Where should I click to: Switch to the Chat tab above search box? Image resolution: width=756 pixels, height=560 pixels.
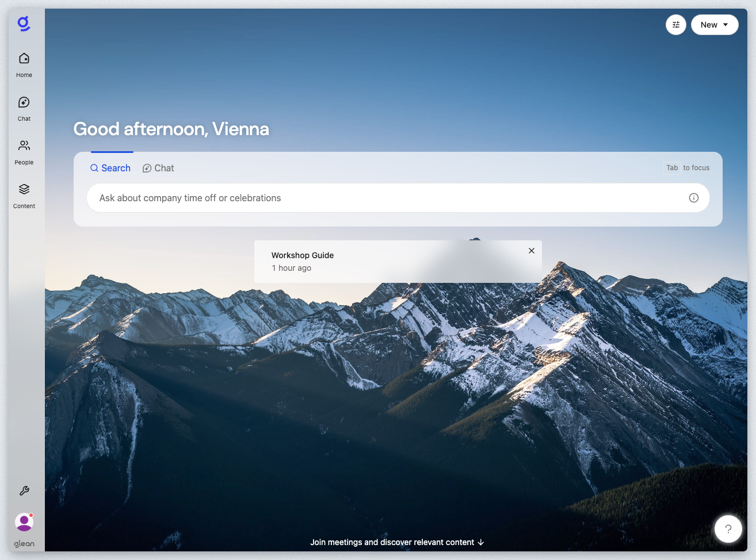[x=158, y=168]
